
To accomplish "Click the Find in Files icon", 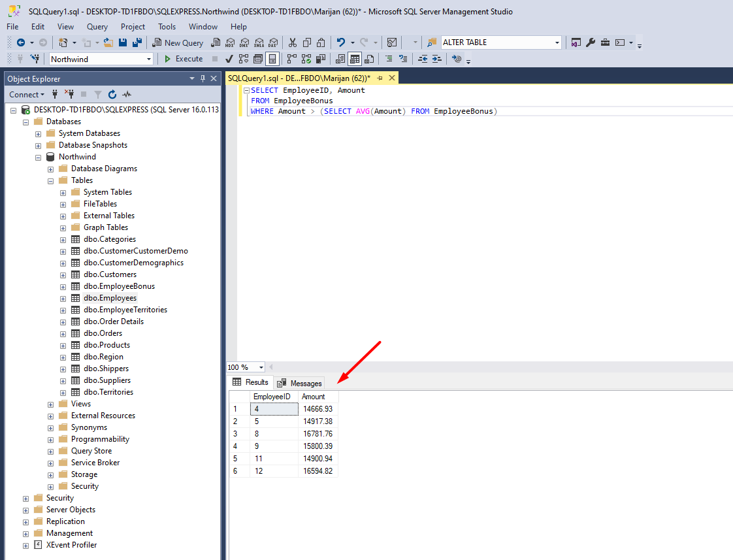I will 431,42.
